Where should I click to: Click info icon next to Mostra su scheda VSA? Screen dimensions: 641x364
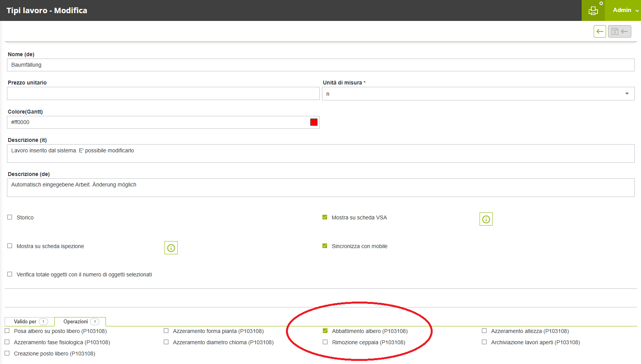click(486, 219)
